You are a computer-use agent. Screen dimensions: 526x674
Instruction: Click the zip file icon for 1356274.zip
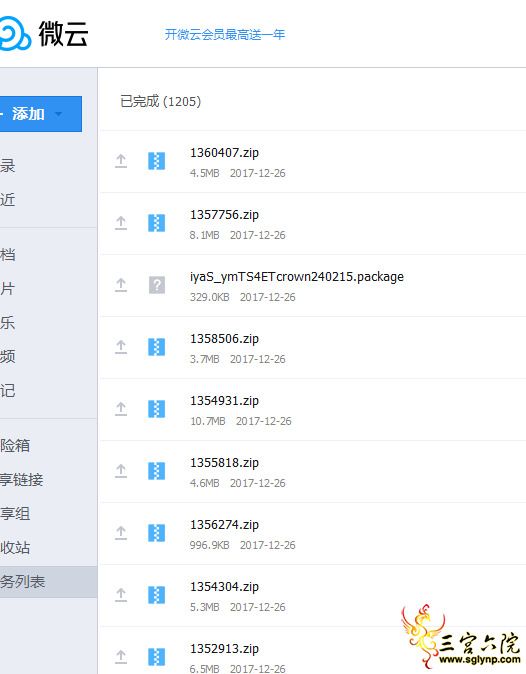click(156, 533)
